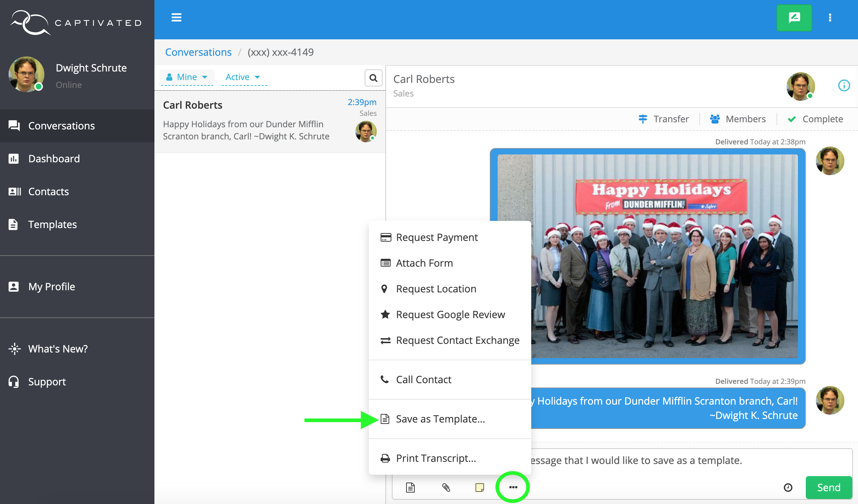Click the yellow sticky note icon

click(479, 487)
